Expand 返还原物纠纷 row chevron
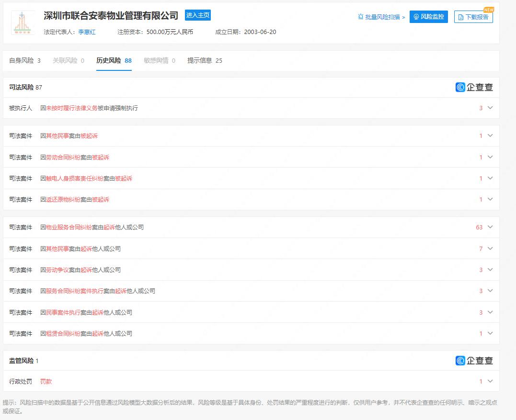 [x=490, y=199]
